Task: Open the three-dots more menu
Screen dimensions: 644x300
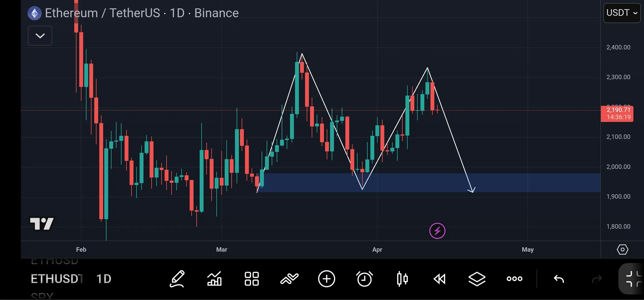Action: click(514, 279)
